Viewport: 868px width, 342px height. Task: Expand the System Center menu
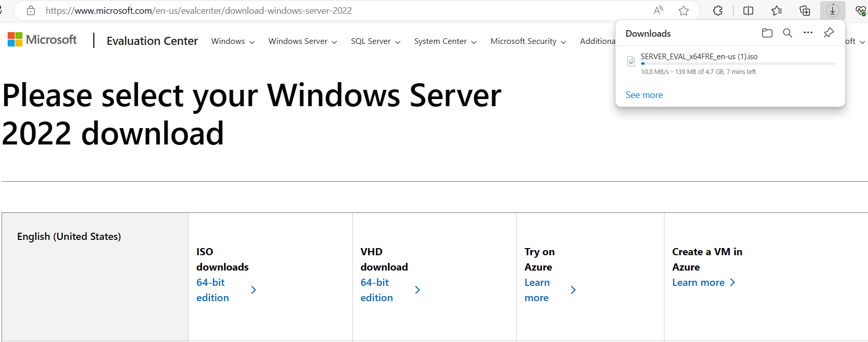(x=445, y=41)
